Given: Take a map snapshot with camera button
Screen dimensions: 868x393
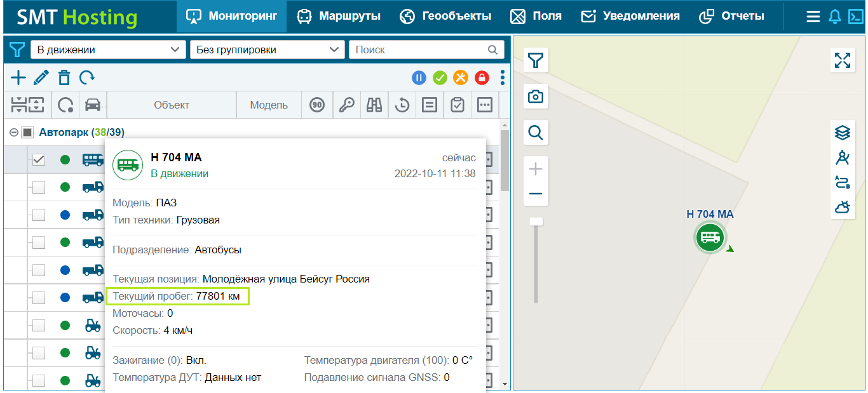Looking at the screenshot, I should pyautogui.click(x=536, y=97).
